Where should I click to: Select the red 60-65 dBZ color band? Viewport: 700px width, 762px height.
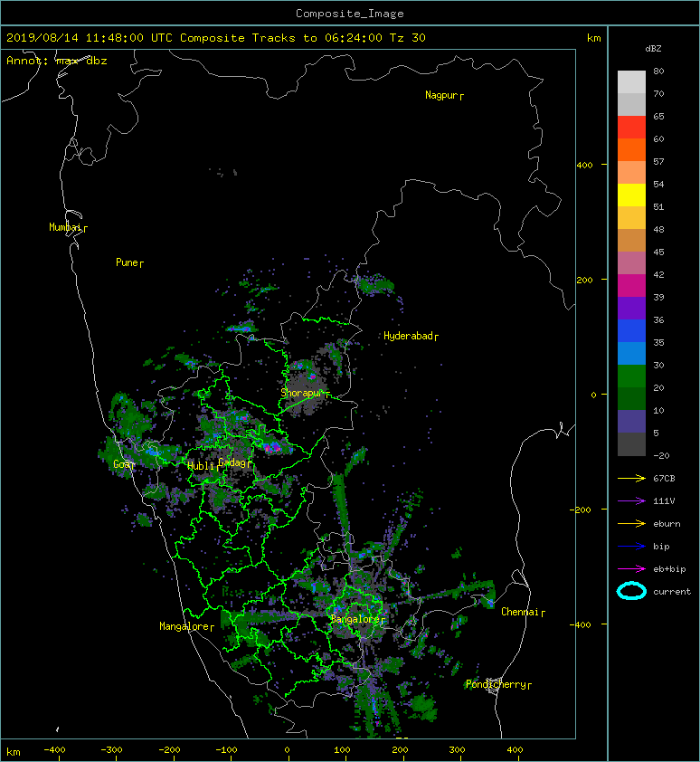[x=631, y=128]
